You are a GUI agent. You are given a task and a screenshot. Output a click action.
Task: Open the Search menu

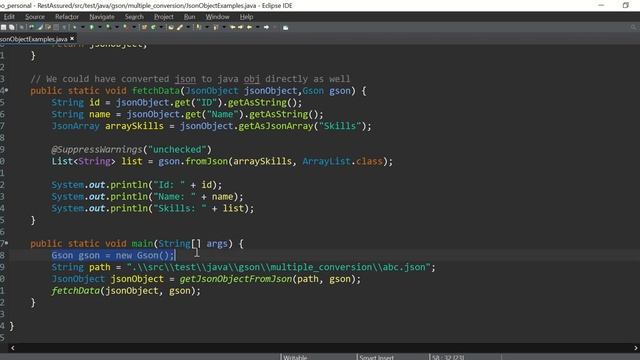[x=134, y=17]
